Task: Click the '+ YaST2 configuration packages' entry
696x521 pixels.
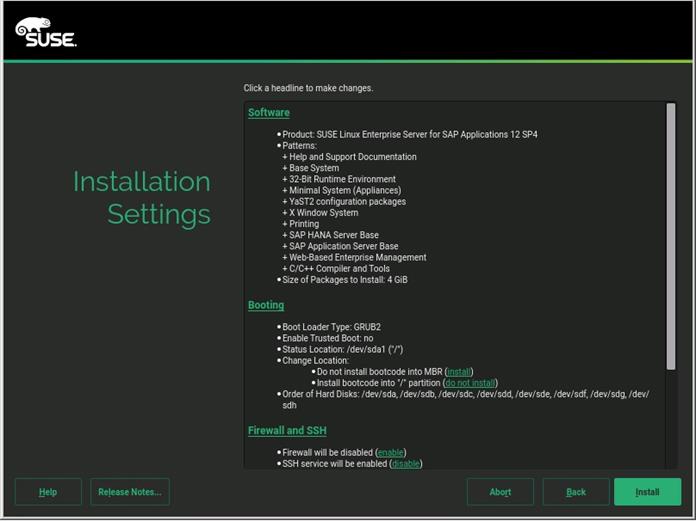Action: tap(344, 201)
